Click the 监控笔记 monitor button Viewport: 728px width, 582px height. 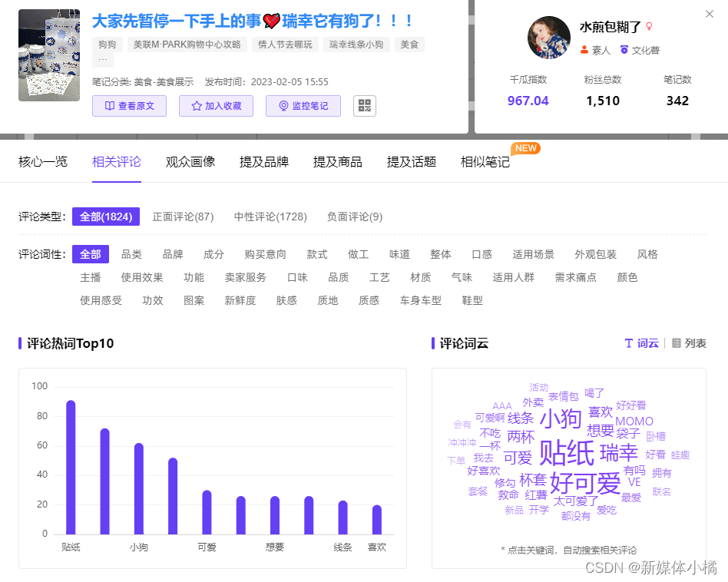click(x=303, y=106)
